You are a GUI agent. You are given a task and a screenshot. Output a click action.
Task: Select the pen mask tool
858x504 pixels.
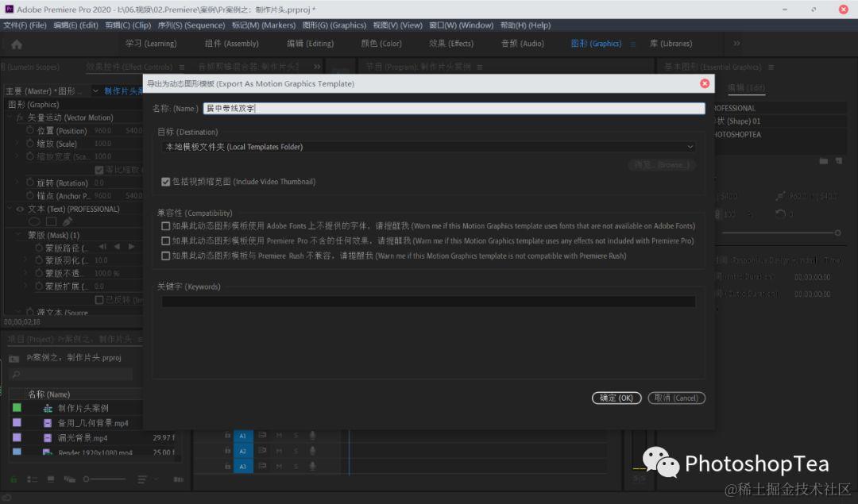point(67,221)
